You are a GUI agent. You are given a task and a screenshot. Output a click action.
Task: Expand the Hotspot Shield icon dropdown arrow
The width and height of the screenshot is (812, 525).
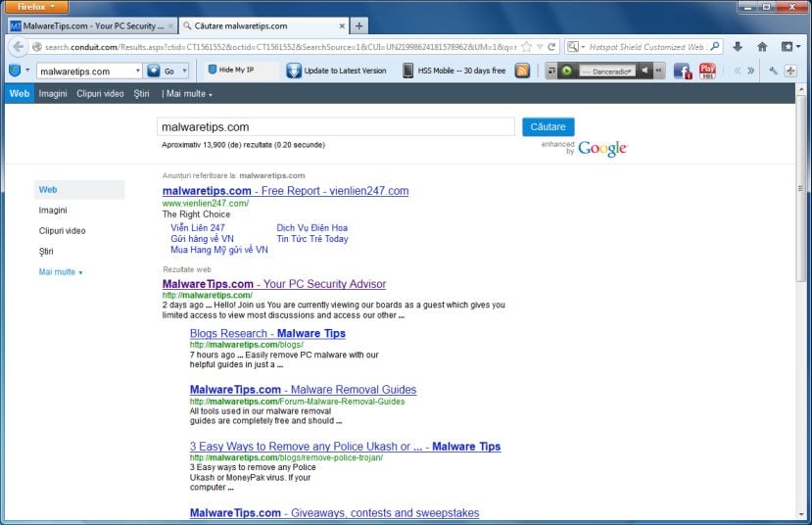tap(27, 71)
